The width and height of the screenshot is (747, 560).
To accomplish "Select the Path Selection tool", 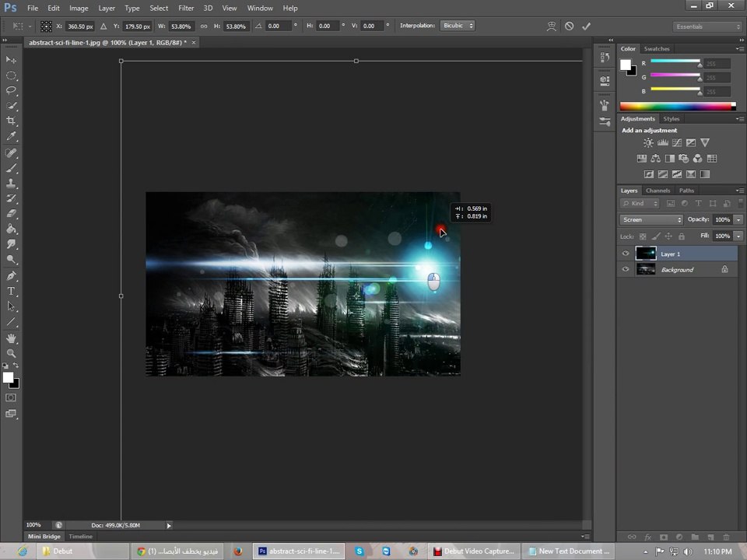I will [11, 306].
